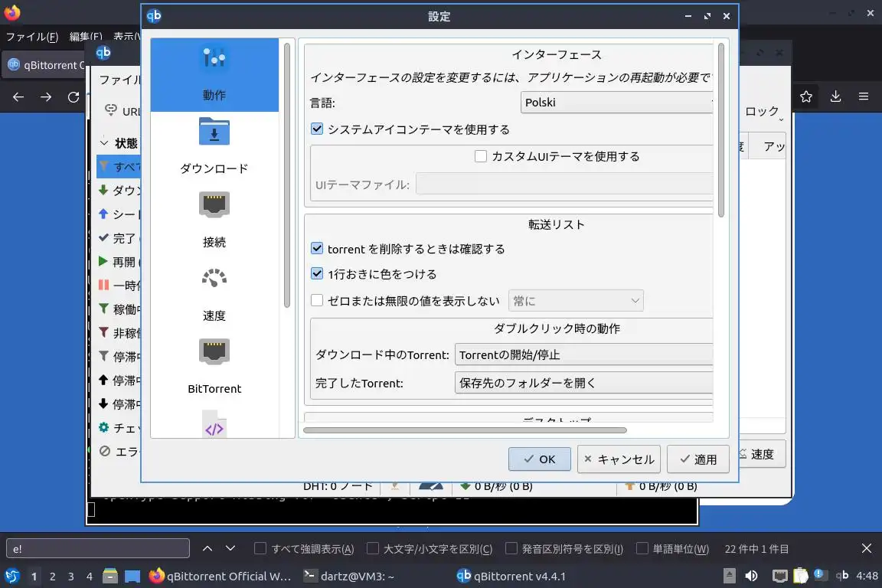
Task: Click the gear checking filter in qBittorrent
Action: (x=103, y=427)
